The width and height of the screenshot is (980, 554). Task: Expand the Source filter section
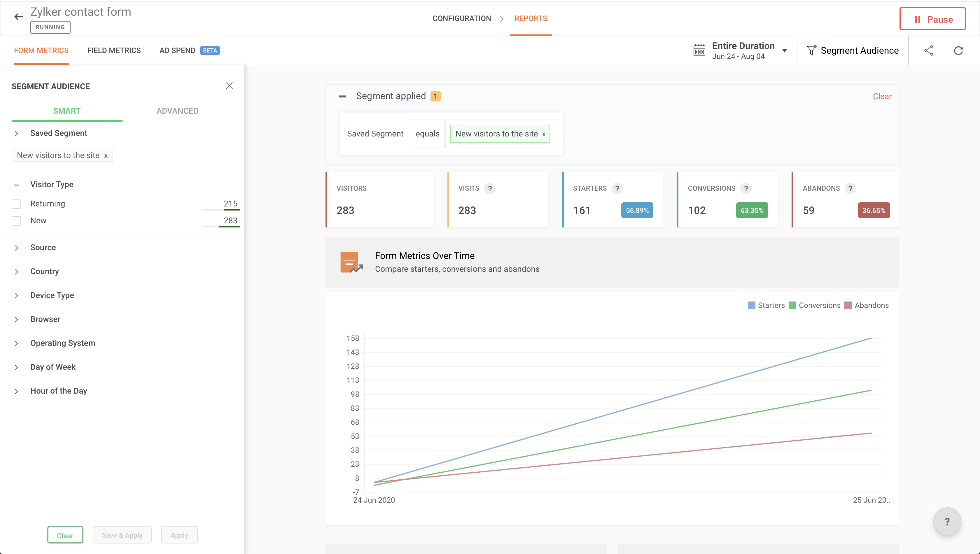coord(43,248)
